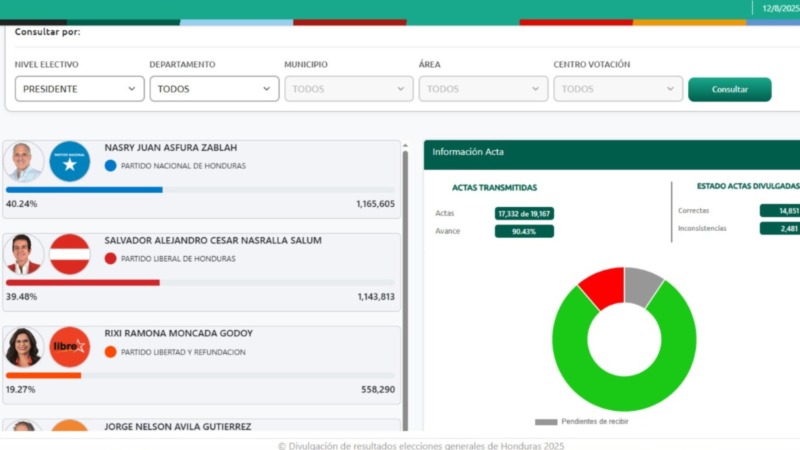Expand the Área dropdown

[483, 89]
